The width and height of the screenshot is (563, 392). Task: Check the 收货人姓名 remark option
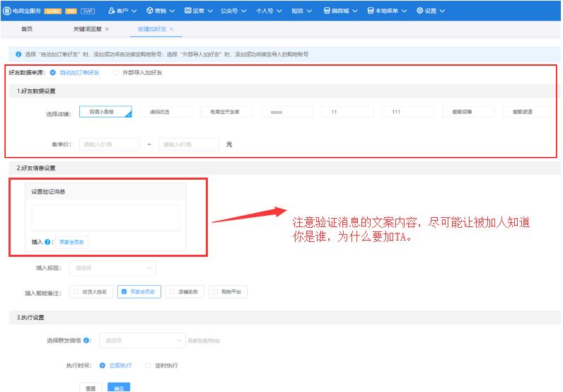coord(91,292)
